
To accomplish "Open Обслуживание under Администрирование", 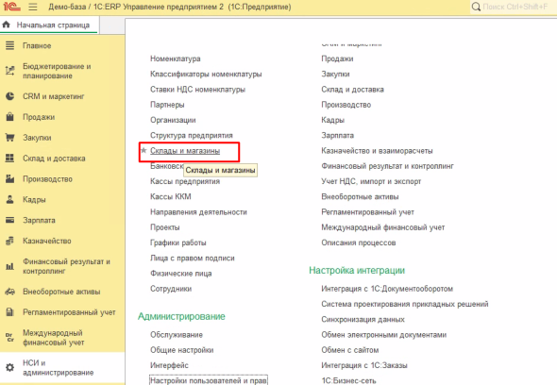I will coord(176,335).
